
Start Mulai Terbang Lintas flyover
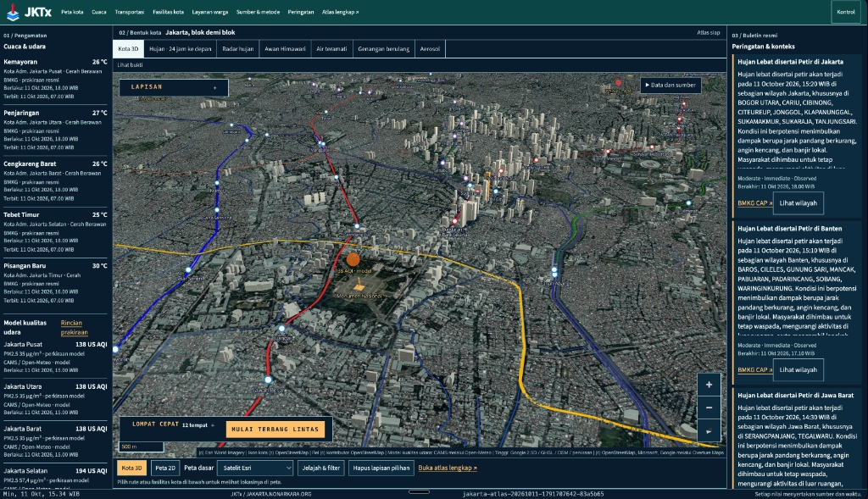coord(275,430)
